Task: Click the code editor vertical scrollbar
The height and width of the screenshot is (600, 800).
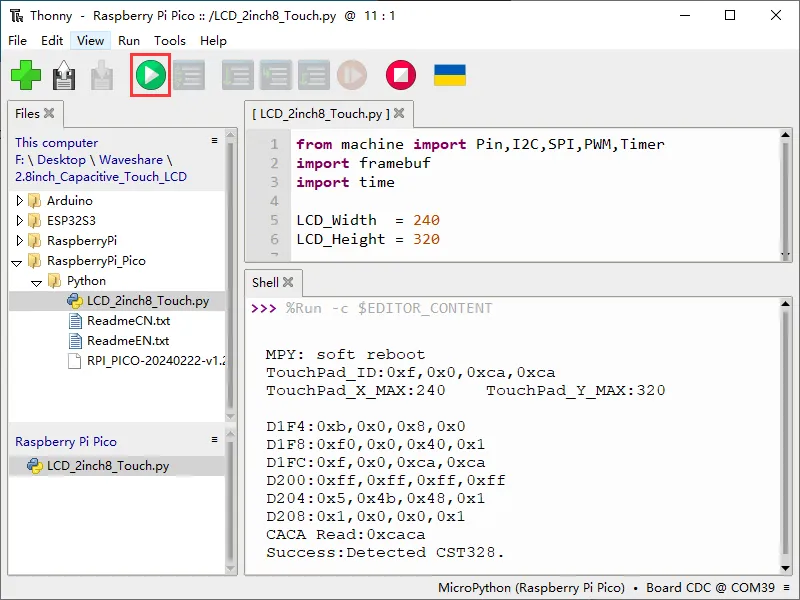Action: (x=786, y=195)
